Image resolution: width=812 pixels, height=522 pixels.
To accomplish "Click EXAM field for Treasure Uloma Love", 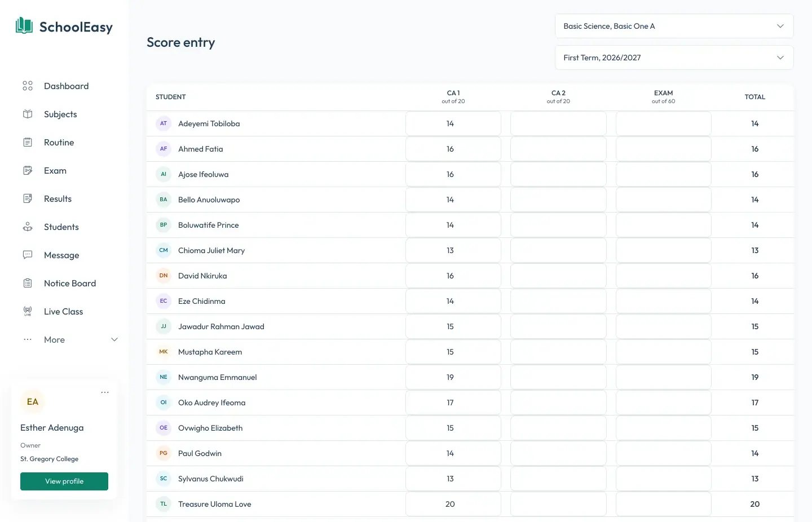I will point(664,504).
